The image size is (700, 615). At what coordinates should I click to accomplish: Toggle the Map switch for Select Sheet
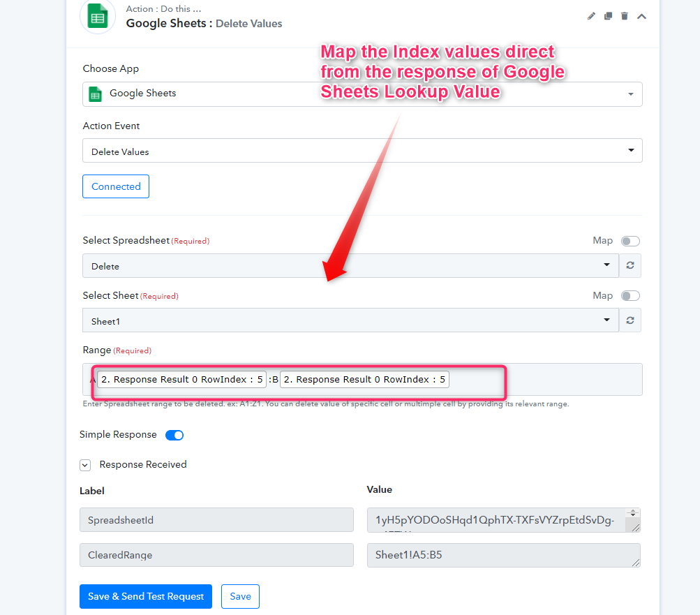point(630,296)
